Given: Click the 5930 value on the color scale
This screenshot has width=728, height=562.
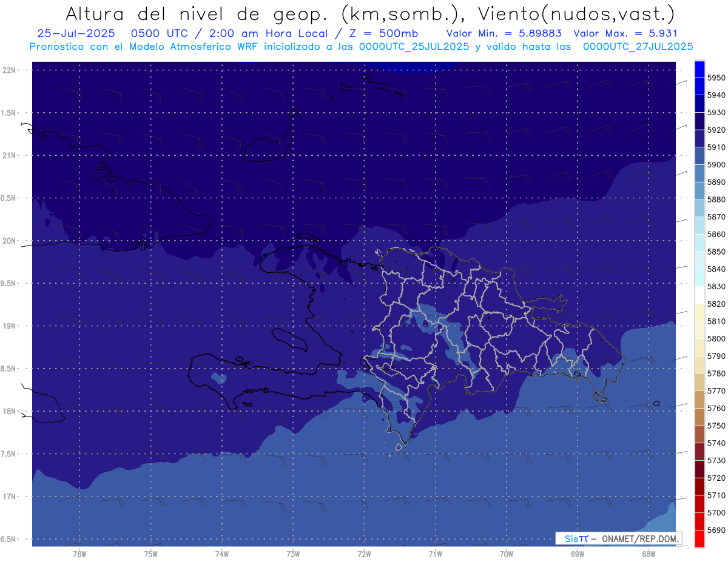Looking at the screenshot, I should (716, 113).
